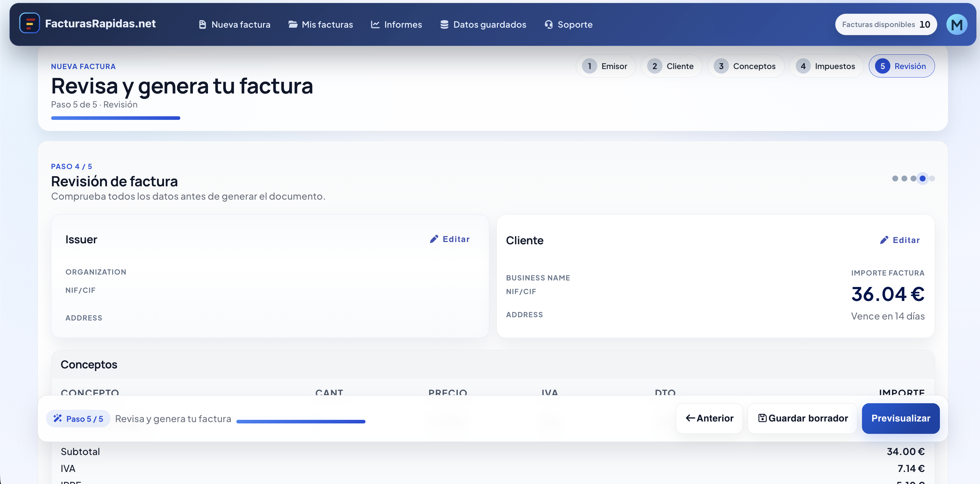Click the Informes chart icon

(x=375, y=25)
